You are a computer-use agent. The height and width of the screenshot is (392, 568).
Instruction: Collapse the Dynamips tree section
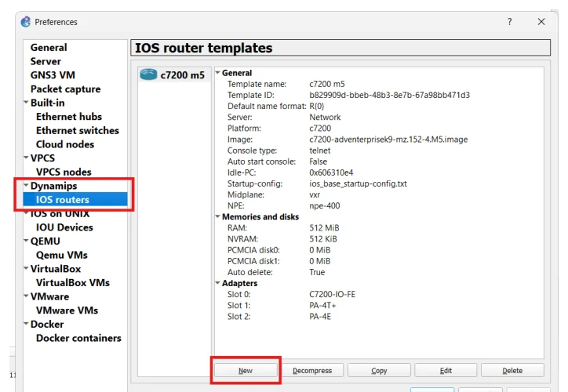26,185
